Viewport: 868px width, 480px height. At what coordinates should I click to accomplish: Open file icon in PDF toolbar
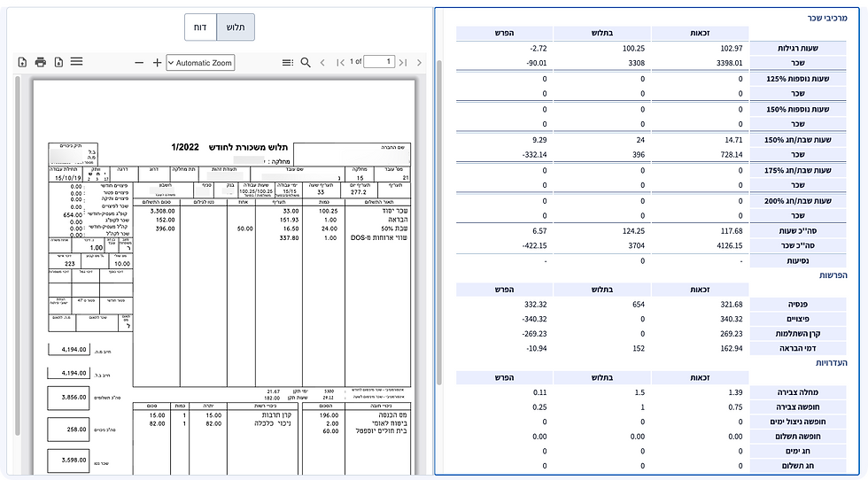22,62
